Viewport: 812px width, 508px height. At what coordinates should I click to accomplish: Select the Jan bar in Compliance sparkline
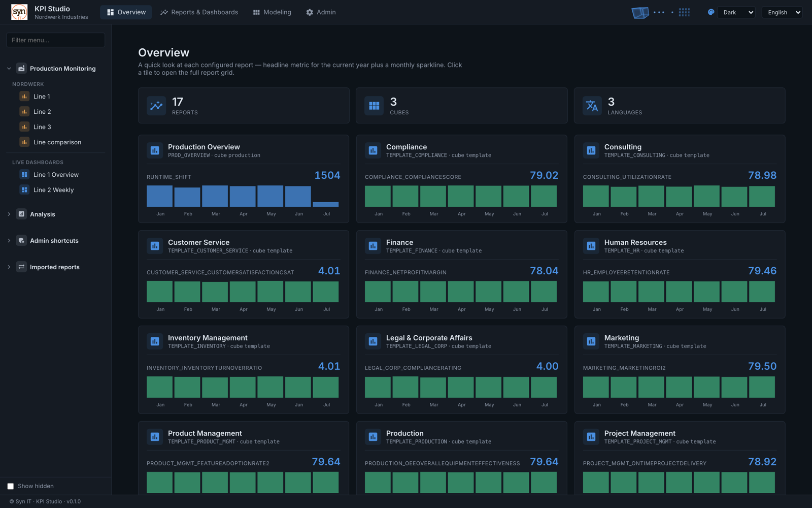(x=378, y=196)
